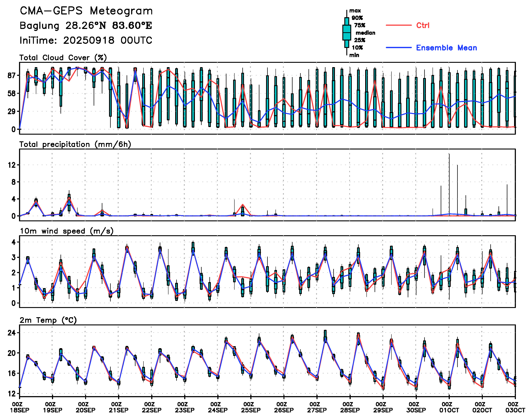Viewport: 532px width, 420px height.
Task: Click the '00Z 26SEP' time axis label
Action: pos(284,407)
